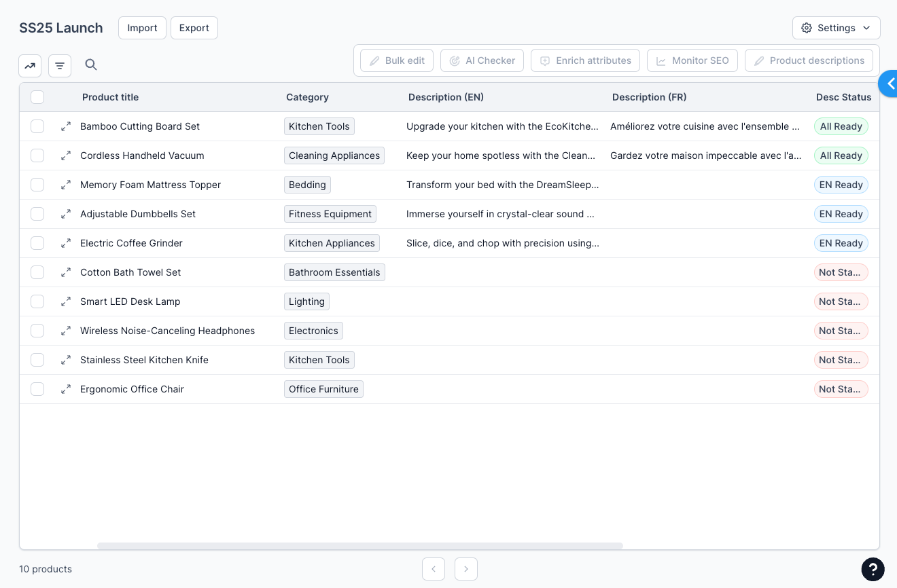Screen dimensions: 897x588
Task: Click the Export button
Action: pyautogui.click(x=194, y=28)
